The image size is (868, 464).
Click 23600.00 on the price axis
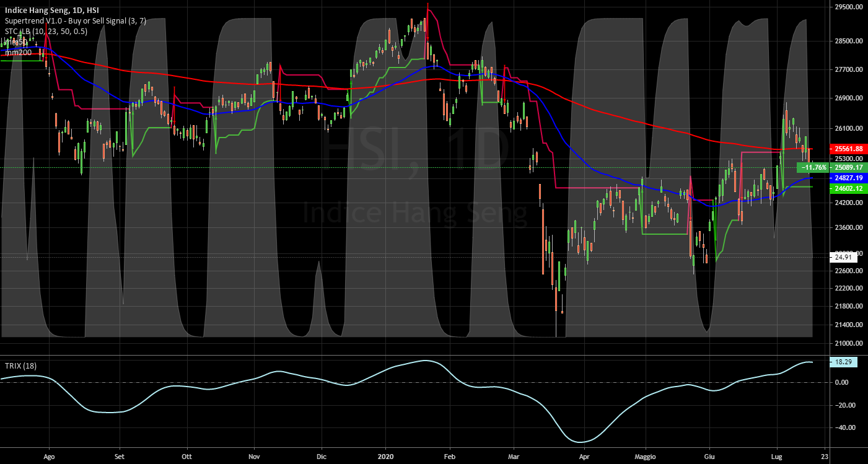(x=849, y=228)
